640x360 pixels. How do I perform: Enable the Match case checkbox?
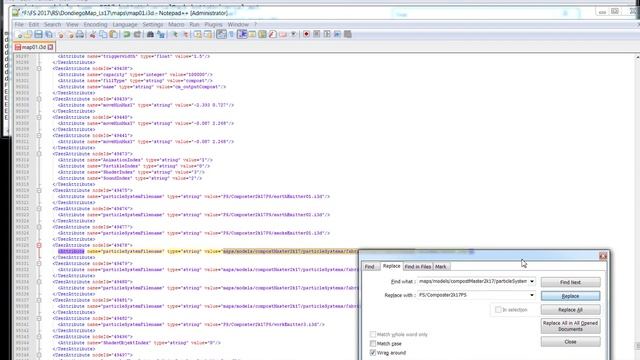point(373,343)
